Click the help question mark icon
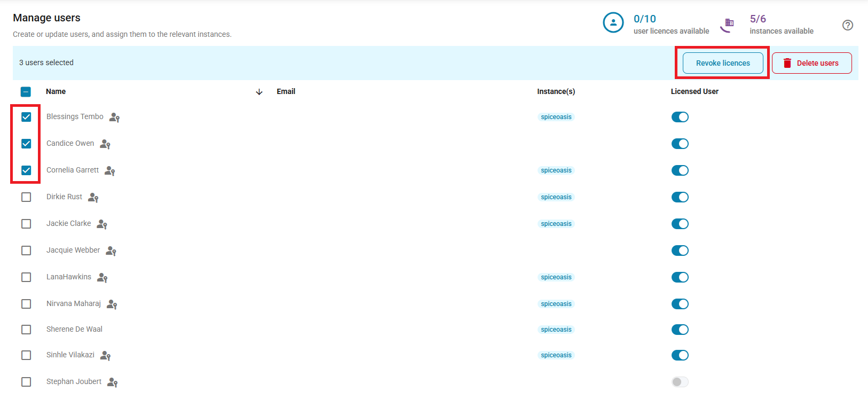868x399 pixels. tap(847, 25)
